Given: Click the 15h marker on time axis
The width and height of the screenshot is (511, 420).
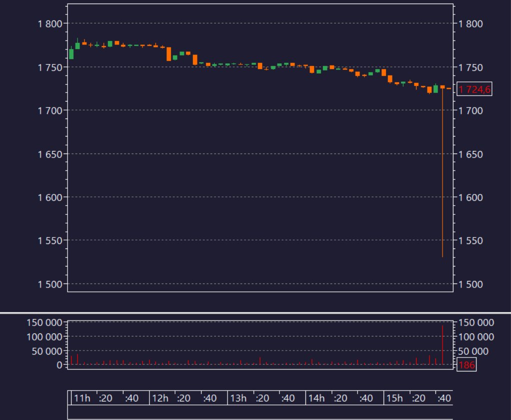Looking at the screenshot, I should tap(394, 398).
